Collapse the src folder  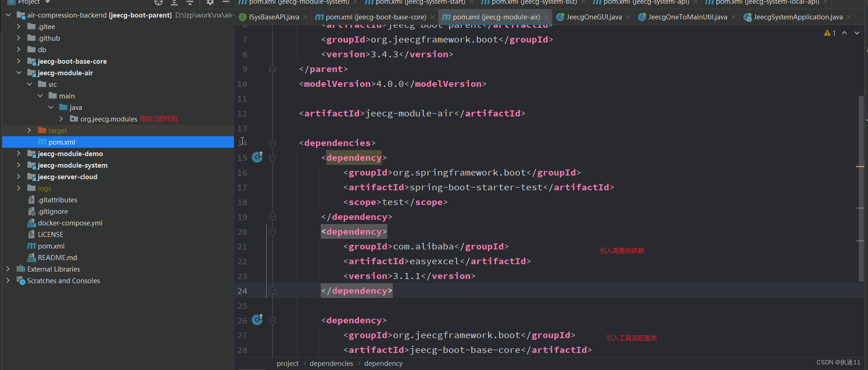pos(30,84)
